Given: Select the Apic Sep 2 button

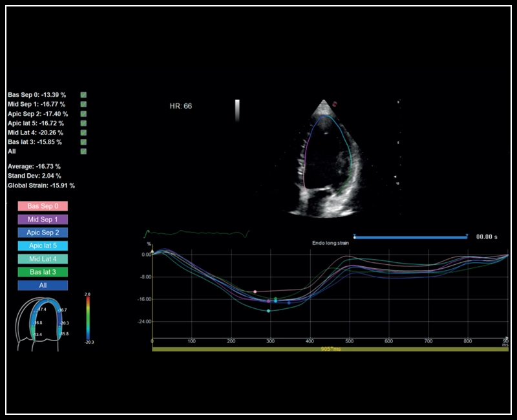Looking at the screenshot, I should 42,234.
